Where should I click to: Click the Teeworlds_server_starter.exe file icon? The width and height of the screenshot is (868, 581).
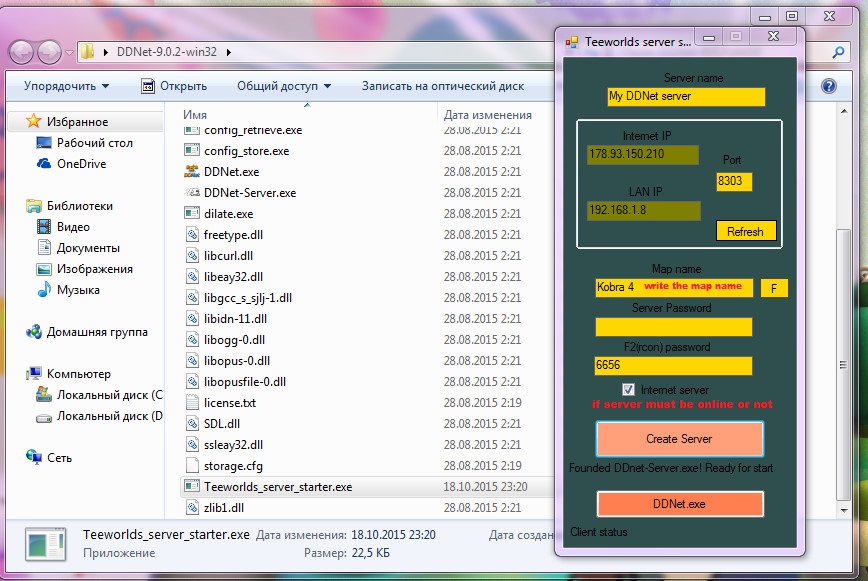[193, 487]
